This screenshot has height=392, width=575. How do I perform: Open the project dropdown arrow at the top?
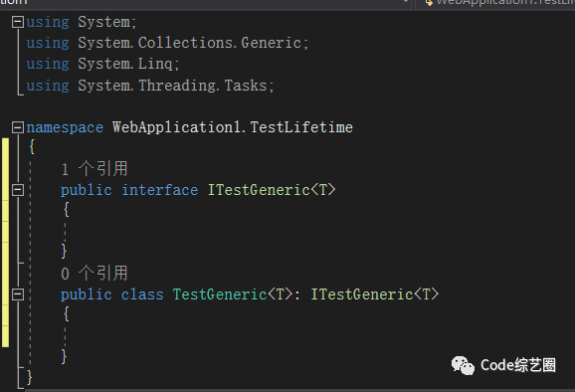click(x=406, y=2)
